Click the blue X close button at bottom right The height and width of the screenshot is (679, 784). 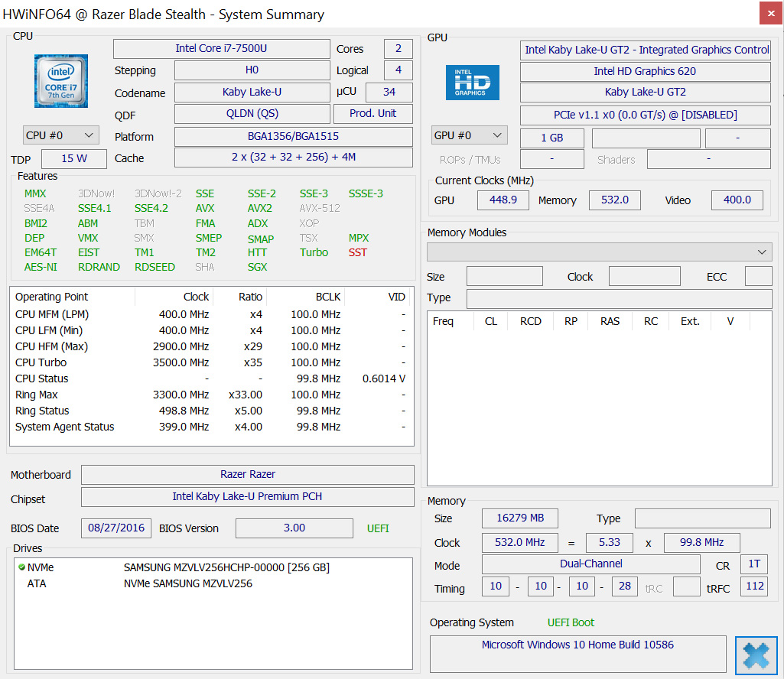[x=756, y=655]
